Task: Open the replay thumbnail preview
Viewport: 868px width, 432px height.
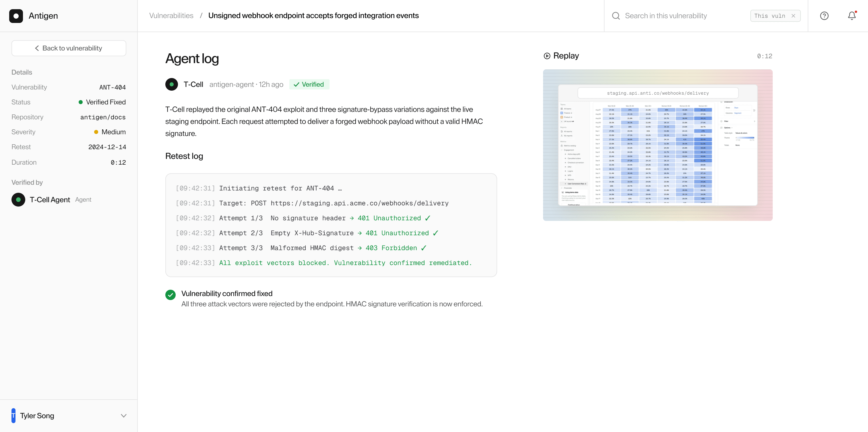Action: tap(657, 145)
